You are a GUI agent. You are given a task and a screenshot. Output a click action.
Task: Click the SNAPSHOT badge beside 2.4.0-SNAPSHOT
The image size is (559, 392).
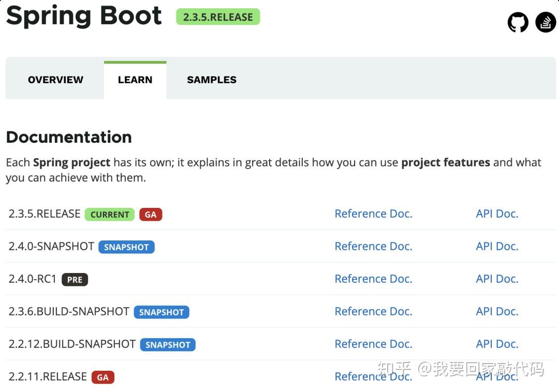point(126,247)
